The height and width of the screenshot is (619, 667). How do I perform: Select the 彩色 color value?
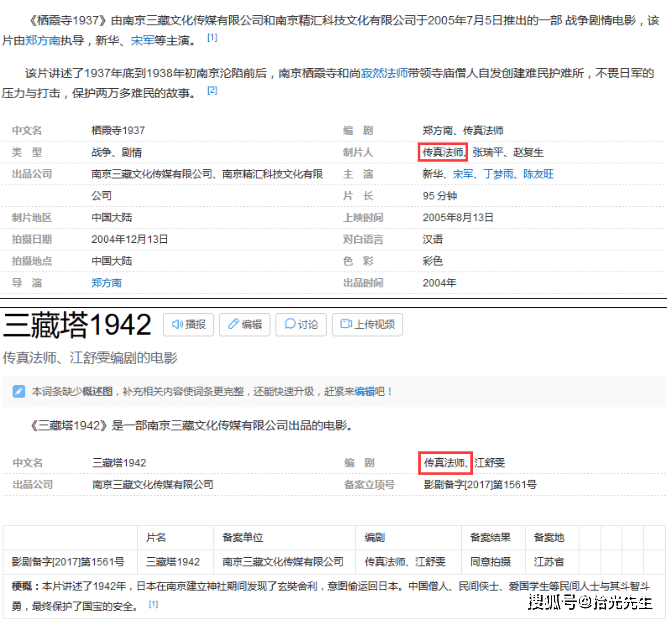pyautogui.click(x=433, y=261)
